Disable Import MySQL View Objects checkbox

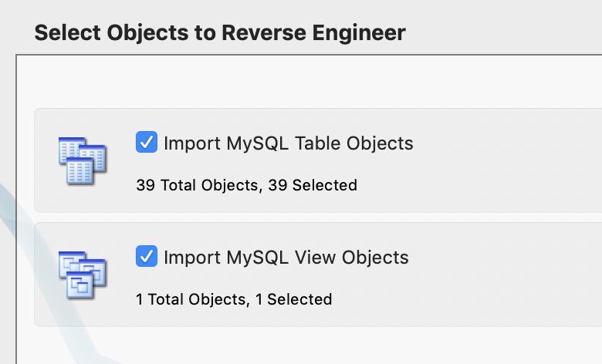146,256
